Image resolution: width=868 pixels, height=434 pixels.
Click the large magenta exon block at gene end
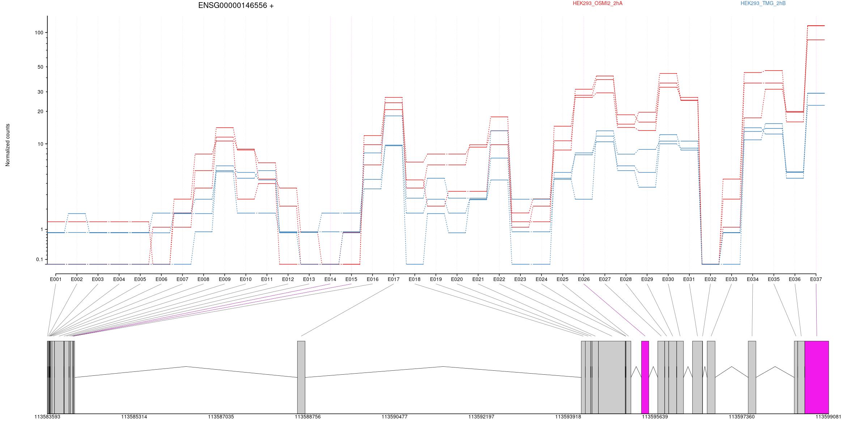click(817, 377)
